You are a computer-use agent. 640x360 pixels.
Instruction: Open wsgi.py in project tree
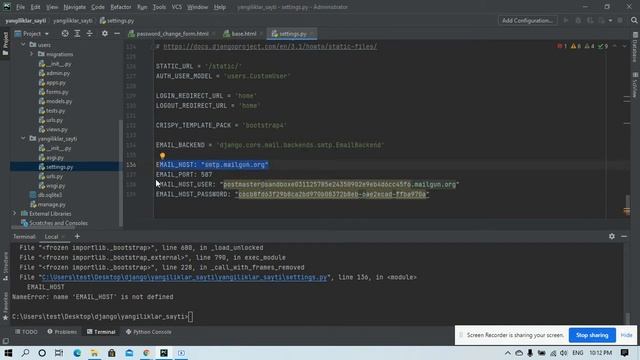(52, 186)
